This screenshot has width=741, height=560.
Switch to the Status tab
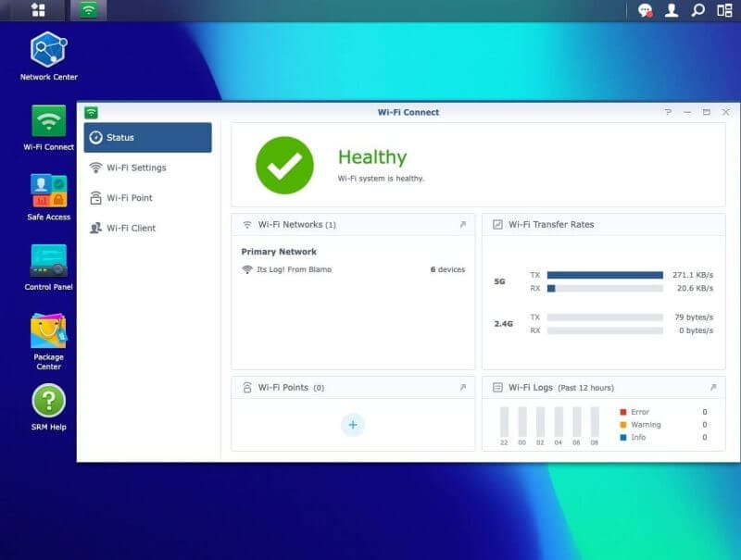coord(120,135)
